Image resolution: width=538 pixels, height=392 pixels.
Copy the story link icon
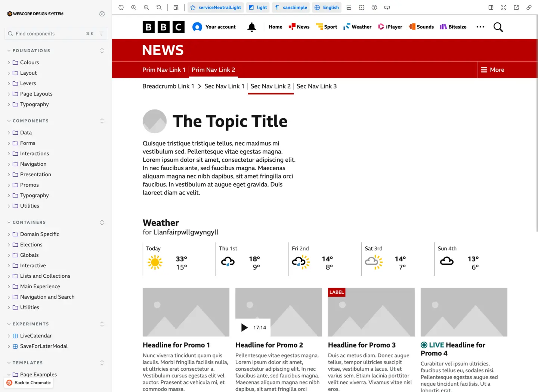(x=529, y=7)
